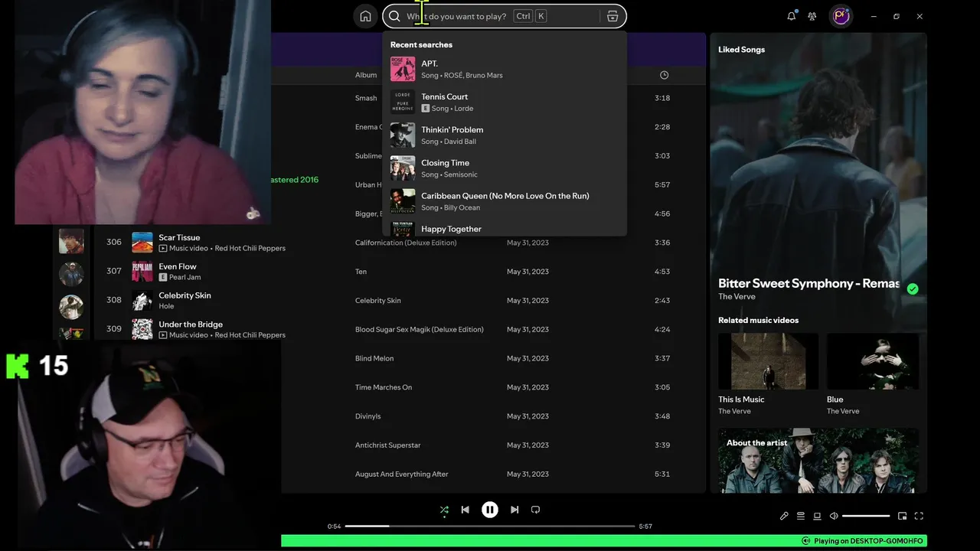This screenshot has height=551, width=980.
Task: Open 'Time Marches On' album
Action: 384,387
